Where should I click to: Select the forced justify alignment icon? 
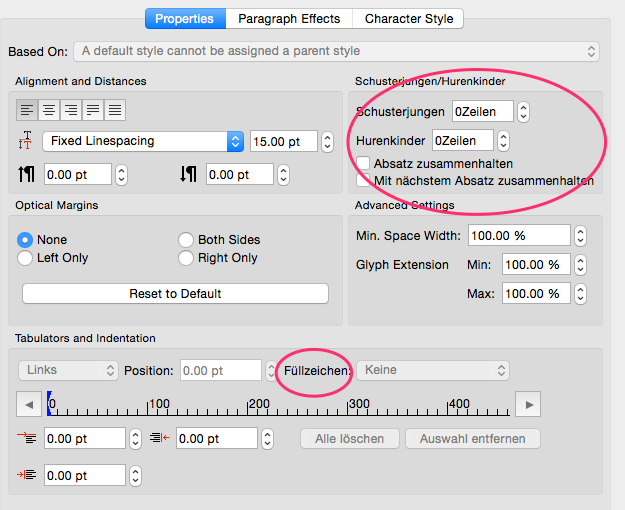(x=116, y=110)
